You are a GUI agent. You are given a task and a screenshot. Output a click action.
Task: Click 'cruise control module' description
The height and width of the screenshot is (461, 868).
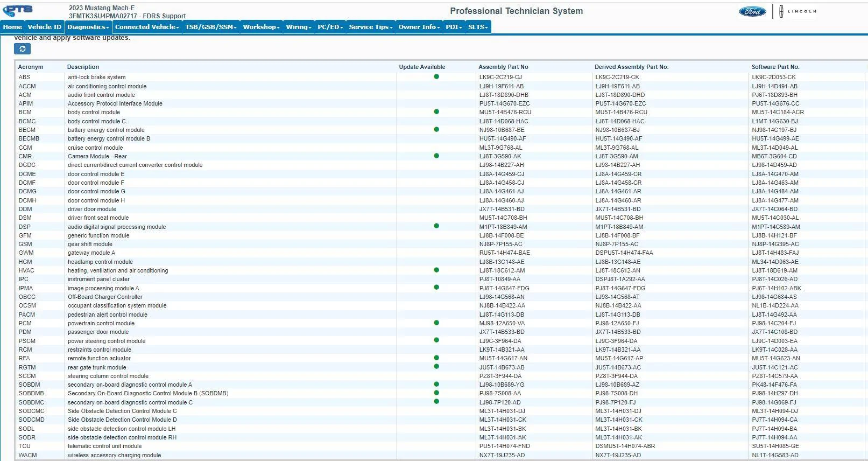95,148
